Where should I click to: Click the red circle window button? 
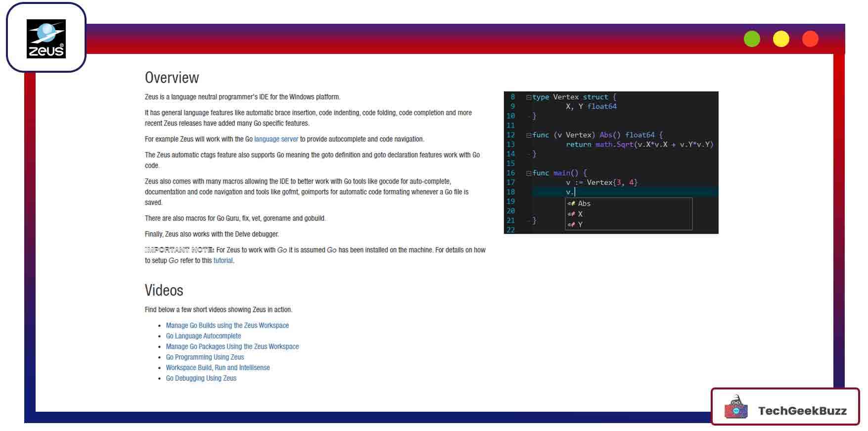tap(810, 39)
